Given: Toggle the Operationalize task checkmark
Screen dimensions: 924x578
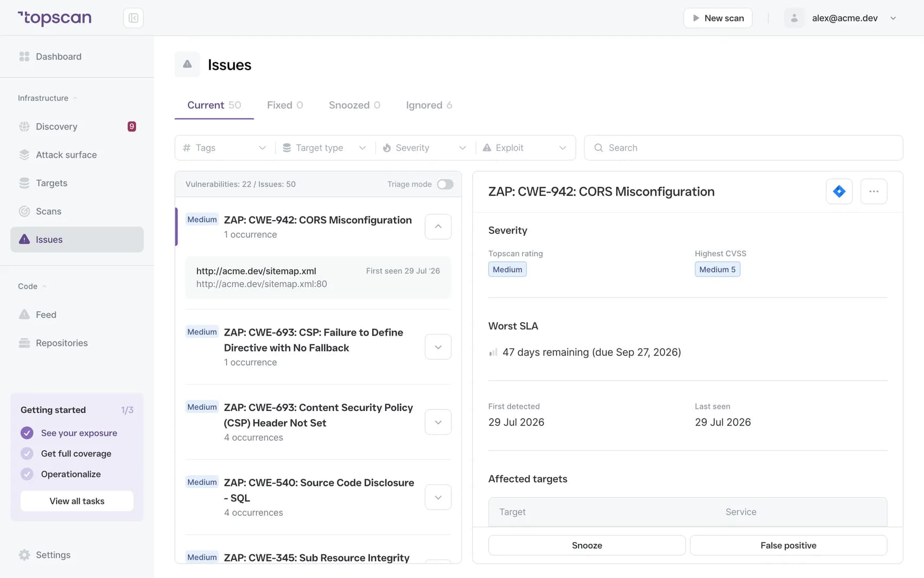Looking at the screenshot, I should [x=27, y=474].
